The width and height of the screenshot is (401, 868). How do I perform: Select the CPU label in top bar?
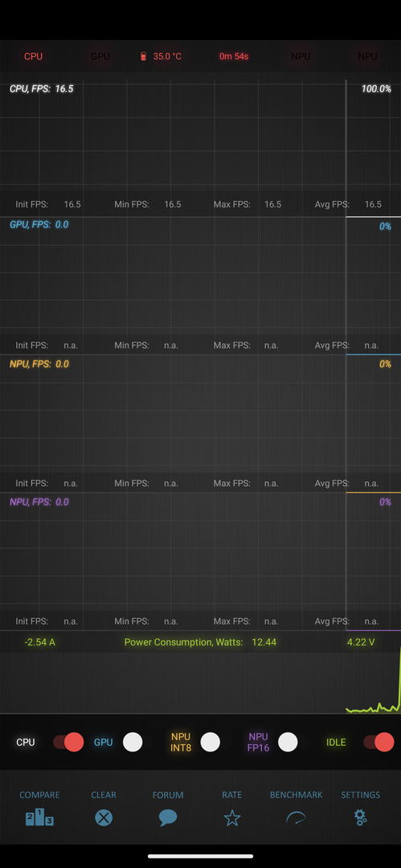coord(33,56)
